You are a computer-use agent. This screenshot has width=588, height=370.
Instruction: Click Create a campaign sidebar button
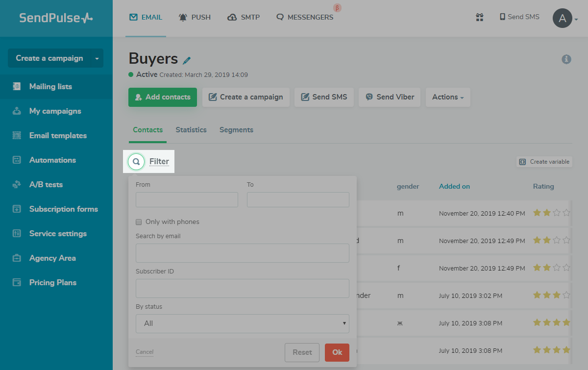(49, 58)
